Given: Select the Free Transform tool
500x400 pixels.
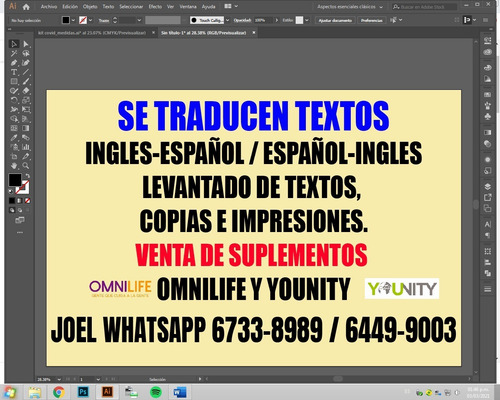Looking at the screenshot, I should (26, 109).
